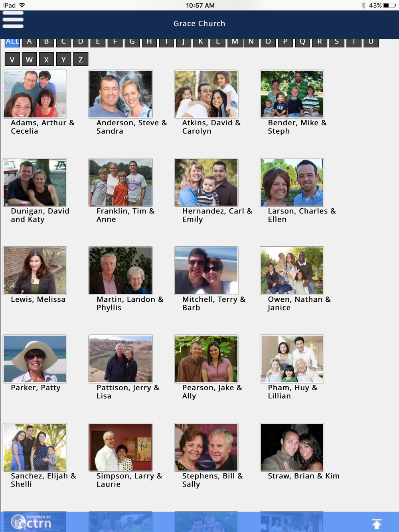This screenshot has height=532, width=399.
Task: Tap the scroll-to-top arrow icon
Action: (377, 524)
